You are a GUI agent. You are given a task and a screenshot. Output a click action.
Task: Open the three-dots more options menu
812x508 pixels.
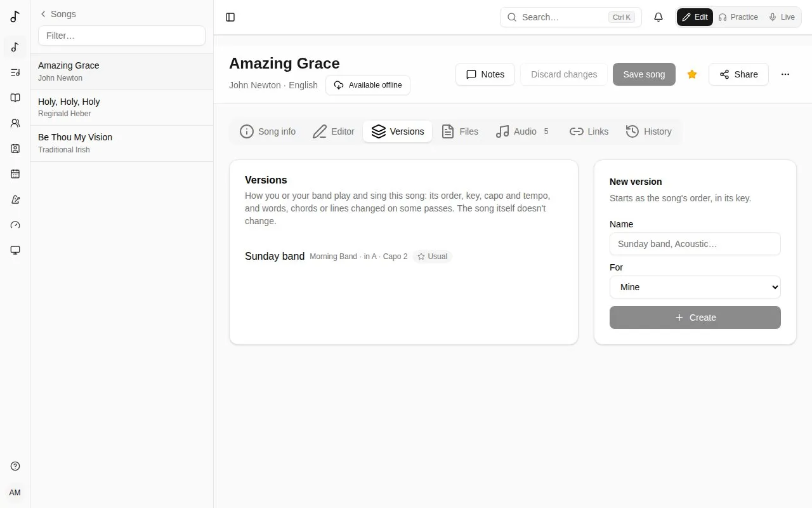point(785,74)
